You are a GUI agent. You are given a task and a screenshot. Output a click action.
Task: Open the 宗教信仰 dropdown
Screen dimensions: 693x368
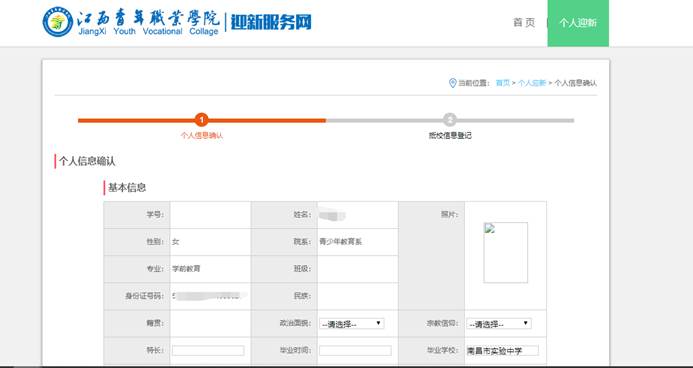point(499,324)
